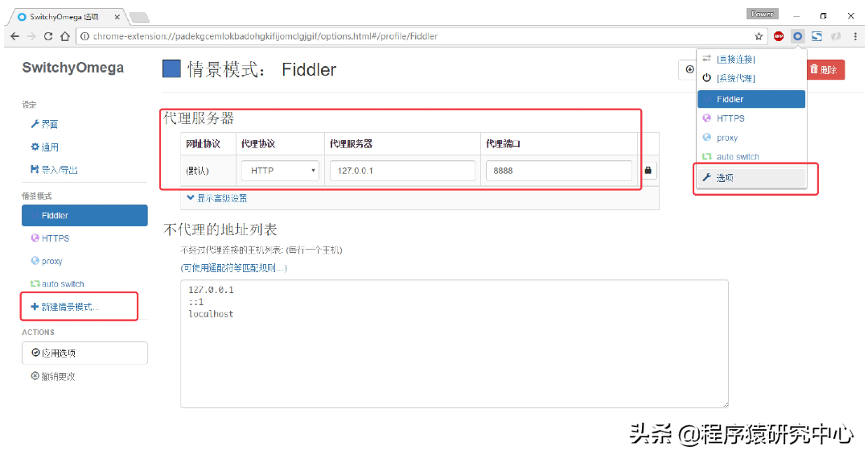The image size is (868, 459).
Task: Select HTTPS profile in sidebar
Action: [51, 238]
